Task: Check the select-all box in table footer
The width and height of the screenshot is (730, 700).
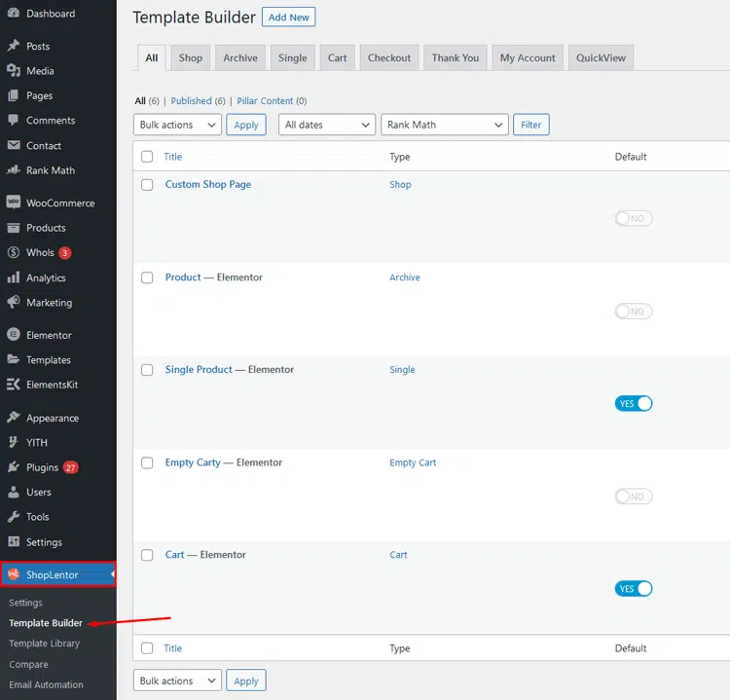Action: coord(147,648)
